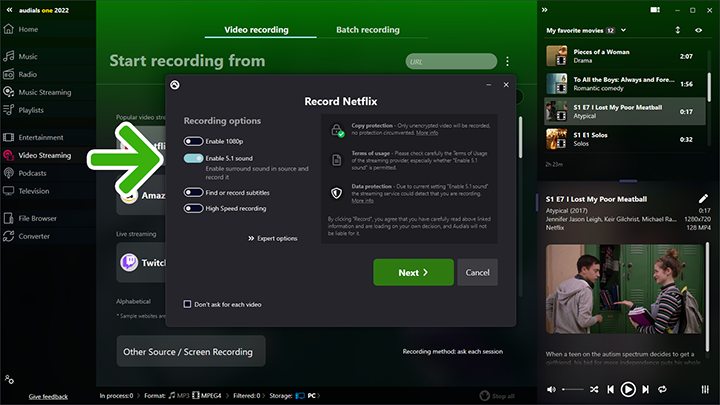Turn on Find or record subtitles
The image size is (720, 405).
point(193,192)
